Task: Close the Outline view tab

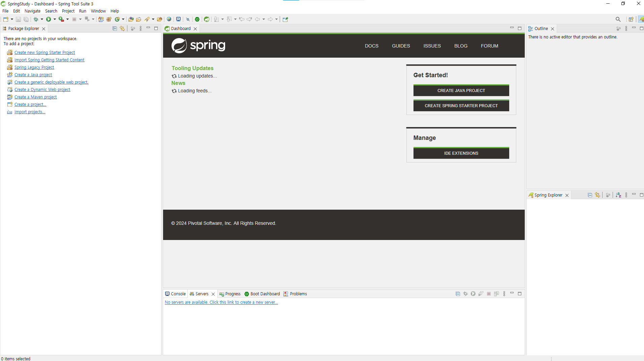Action: click(552, 29)
